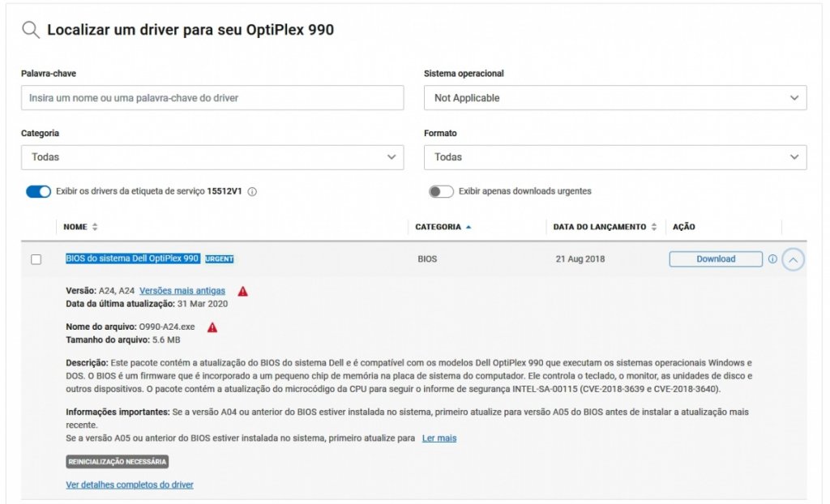Open the Sistema operacional dropdown
This screenshot has width=830, height=504.
click(x=615, y=98)
